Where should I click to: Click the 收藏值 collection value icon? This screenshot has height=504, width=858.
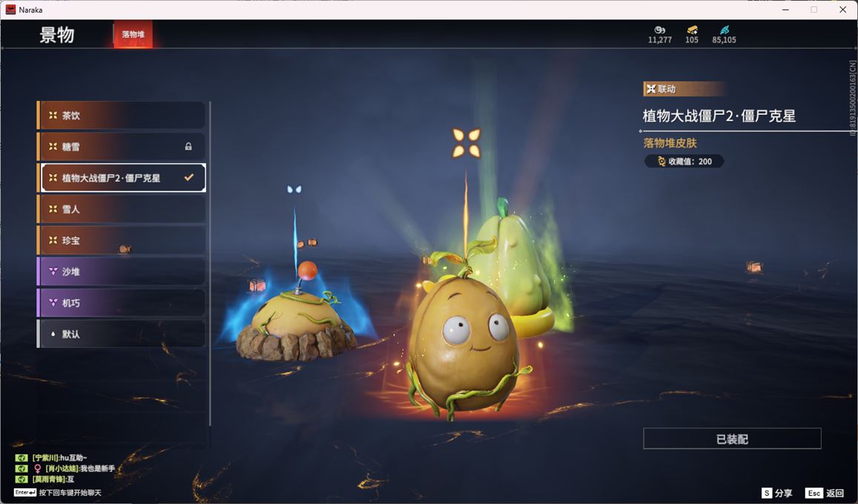pos(661,162)
